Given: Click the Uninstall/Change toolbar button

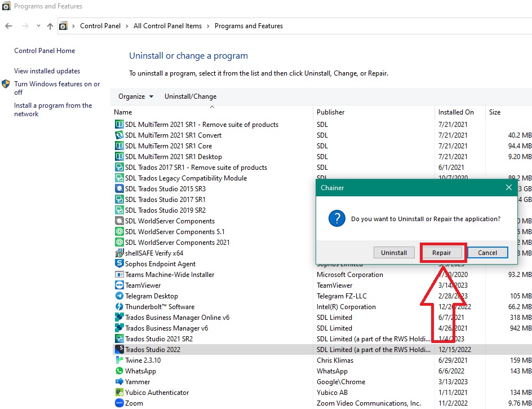Looking at the screenshot, I should coord(190,96).
